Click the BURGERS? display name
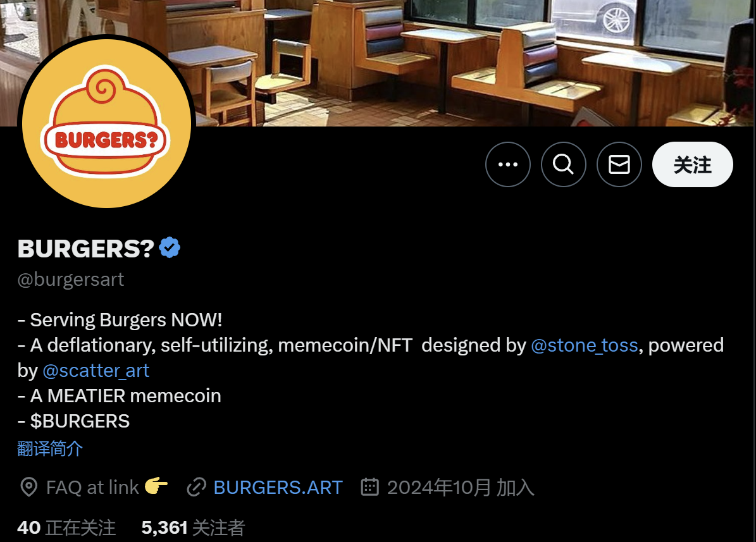The height and width of the screenshot is (542, 756). tap(86, 249)
